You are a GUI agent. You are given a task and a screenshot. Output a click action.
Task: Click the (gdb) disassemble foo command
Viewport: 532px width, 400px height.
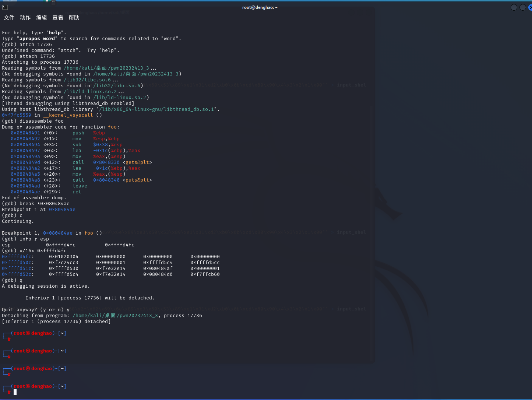[33, 121]
